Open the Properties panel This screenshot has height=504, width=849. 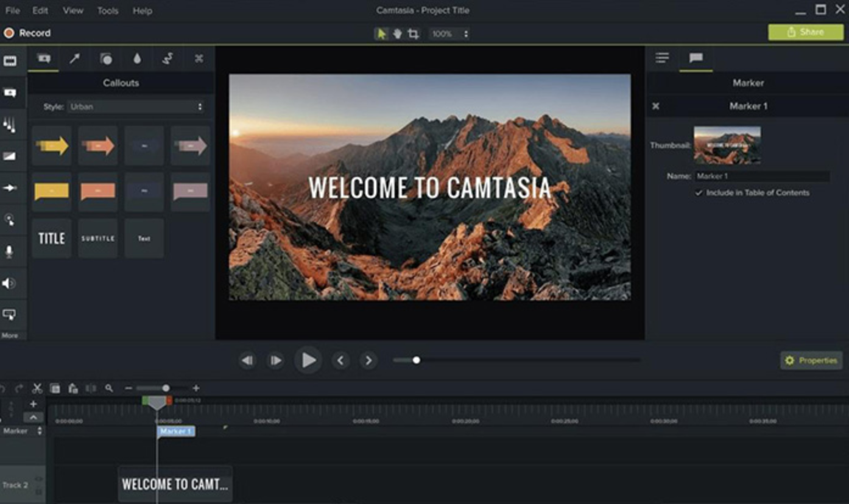click(811, 360)
